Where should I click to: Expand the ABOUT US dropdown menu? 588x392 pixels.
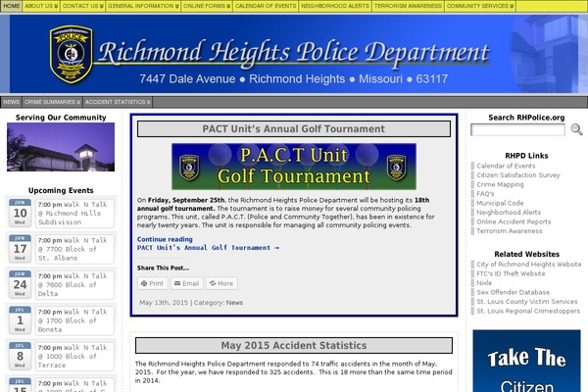click(41, 6)
